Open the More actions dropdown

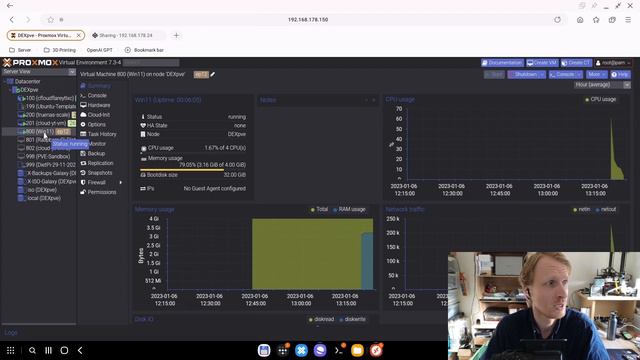(x=597, y=75)
